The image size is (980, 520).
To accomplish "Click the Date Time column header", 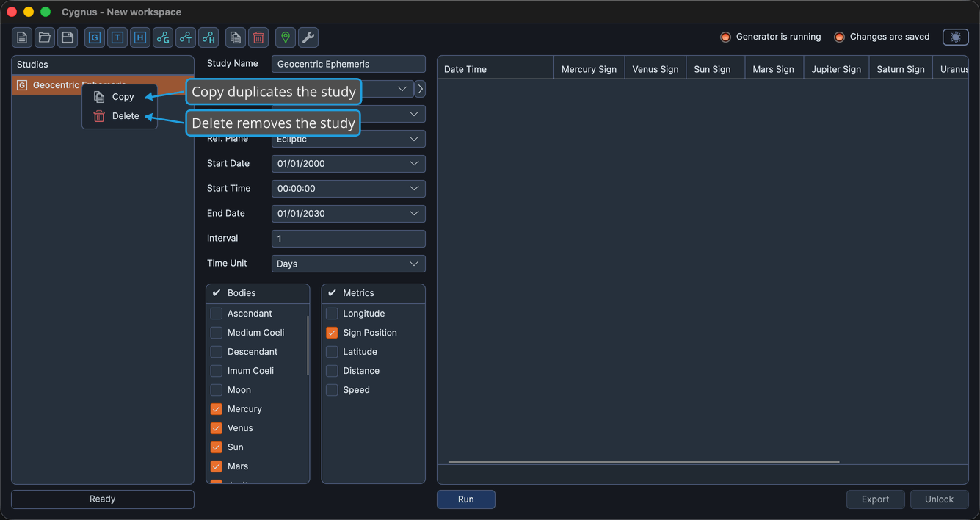I will pos(496,69).
